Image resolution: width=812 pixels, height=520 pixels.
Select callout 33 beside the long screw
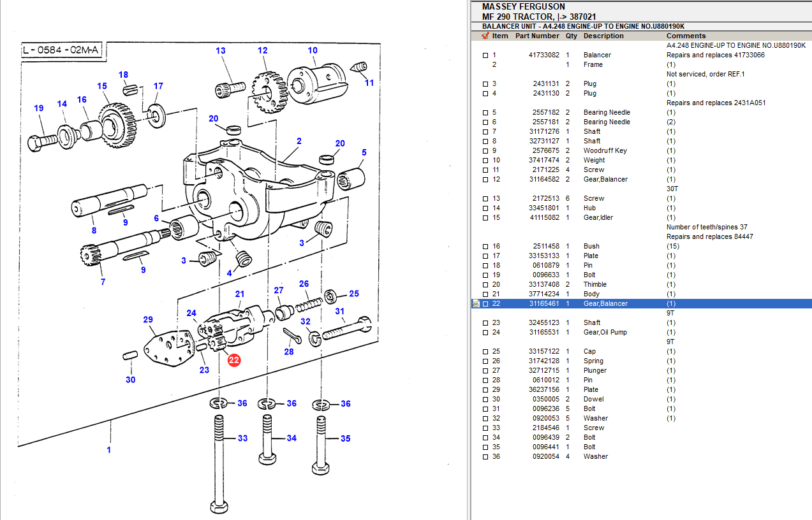[242, 438]
